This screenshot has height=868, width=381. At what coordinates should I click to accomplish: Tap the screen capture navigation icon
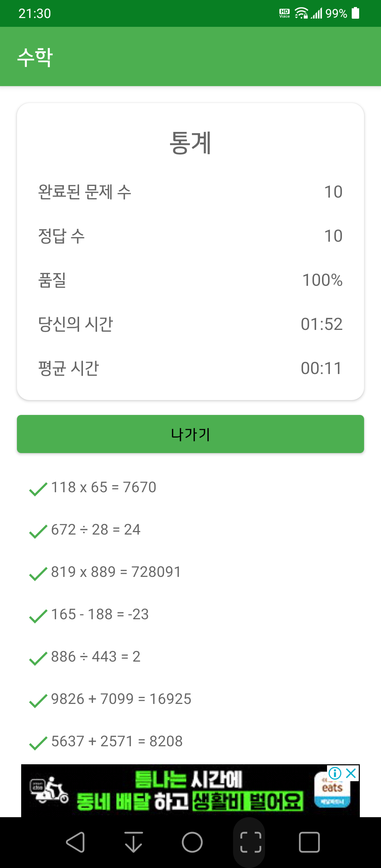pyautogui.click(x=251, y=842)
